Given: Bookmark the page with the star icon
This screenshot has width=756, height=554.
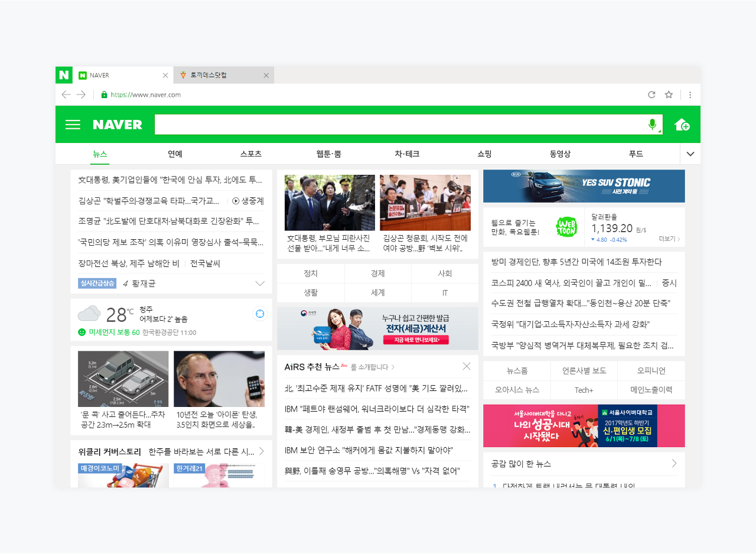Looking at the screenshot, I should (x=669, y=94).
